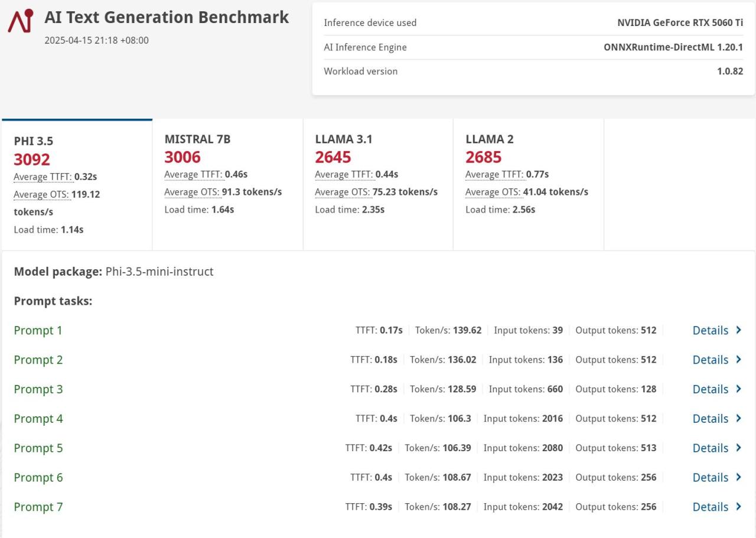Expand Prompt 2 details chevron
756x538 pixels.
[738, 360]
